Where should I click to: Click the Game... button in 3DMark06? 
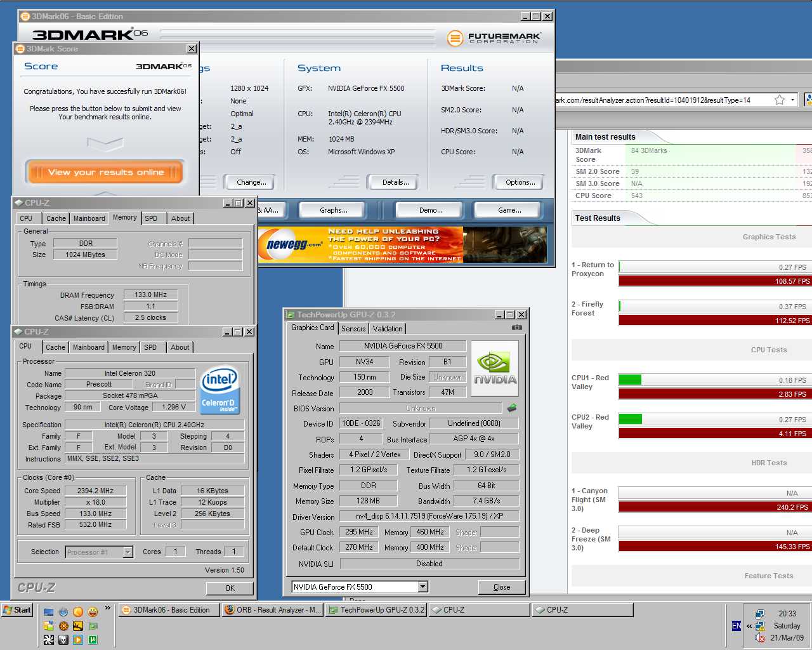click(x=509, y=210)
